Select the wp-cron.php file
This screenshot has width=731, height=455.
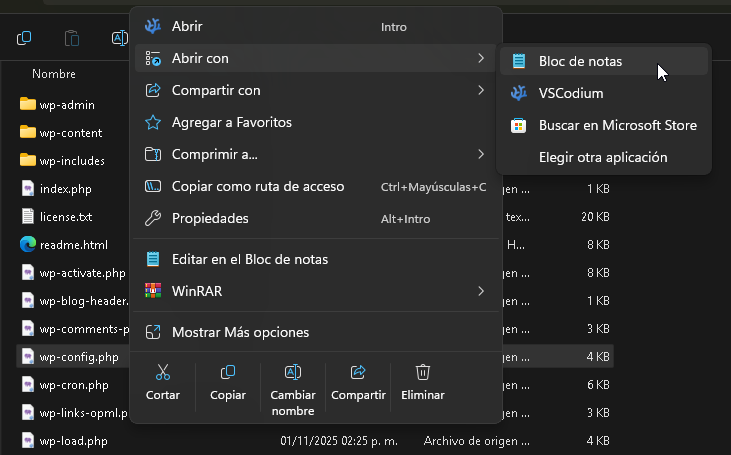(74, 385)
